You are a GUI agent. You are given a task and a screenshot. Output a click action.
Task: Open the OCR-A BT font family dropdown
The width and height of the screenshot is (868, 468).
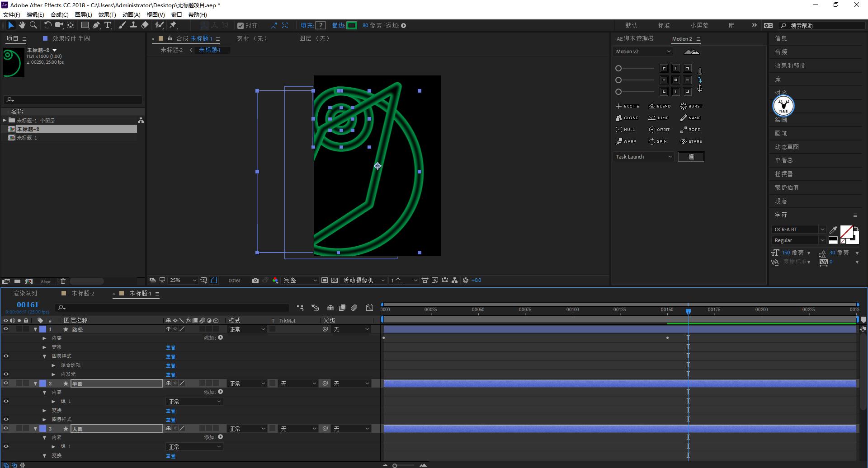(822, 229)
